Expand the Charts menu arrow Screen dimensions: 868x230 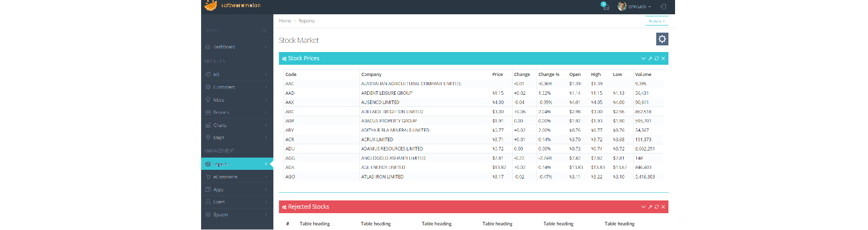pyautogui.click(x=266, y=125)
